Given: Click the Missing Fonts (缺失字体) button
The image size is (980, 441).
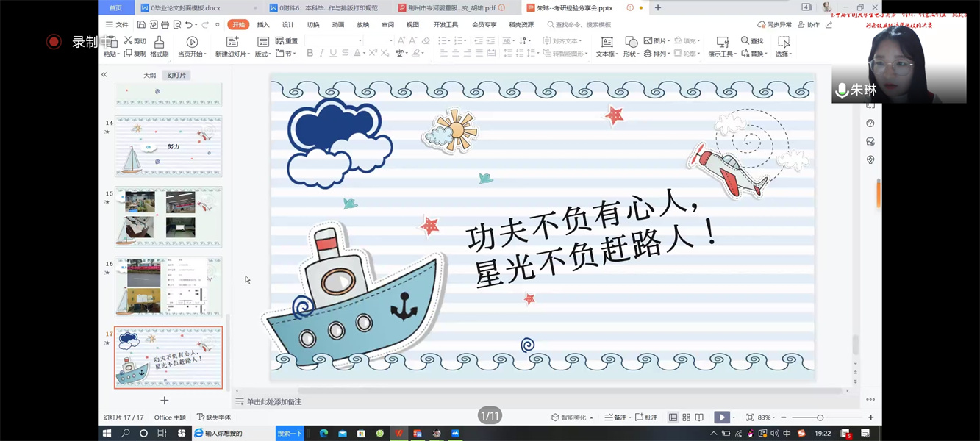Looking at the screenshot, I should click(213, 417).
